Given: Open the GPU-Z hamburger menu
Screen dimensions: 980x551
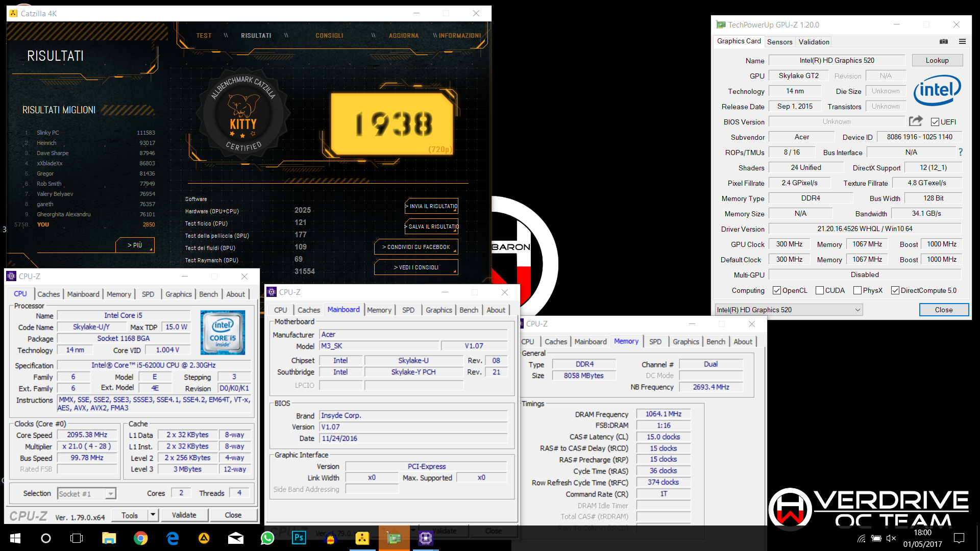Looking at the screenshot, I should coord(962,41).
